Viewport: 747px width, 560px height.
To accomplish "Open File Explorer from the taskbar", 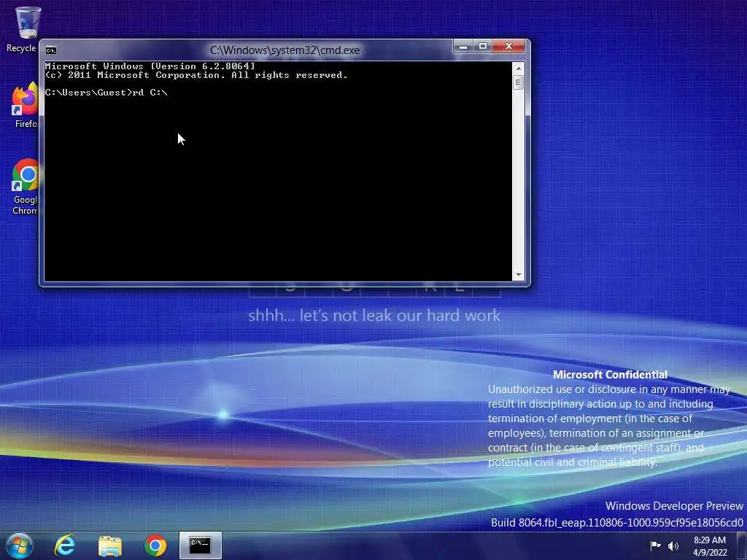I will click(x=110, y=545).
